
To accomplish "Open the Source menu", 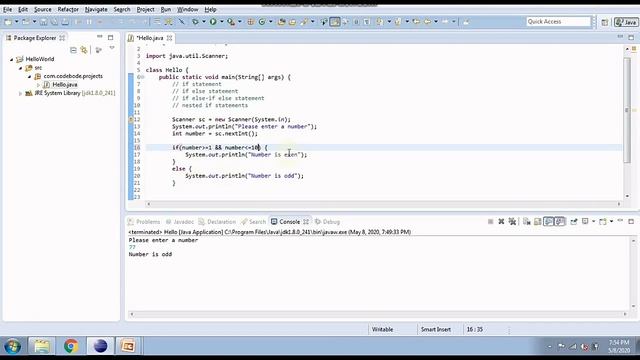I will tap(42, 9).
